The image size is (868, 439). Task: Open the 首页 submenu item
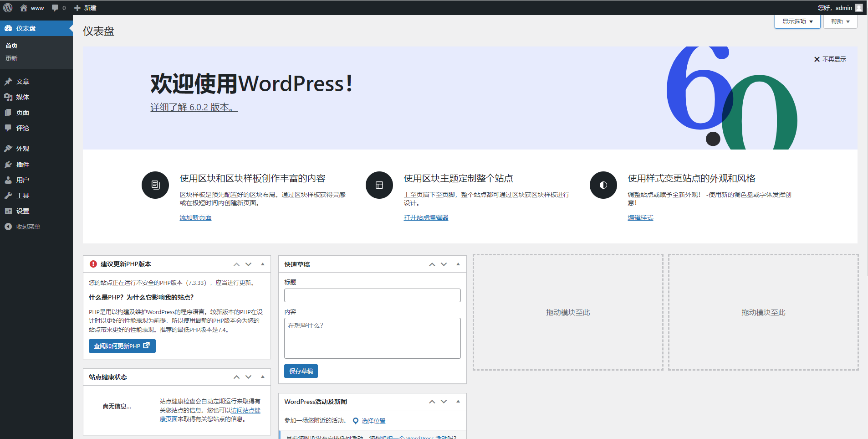11,46
